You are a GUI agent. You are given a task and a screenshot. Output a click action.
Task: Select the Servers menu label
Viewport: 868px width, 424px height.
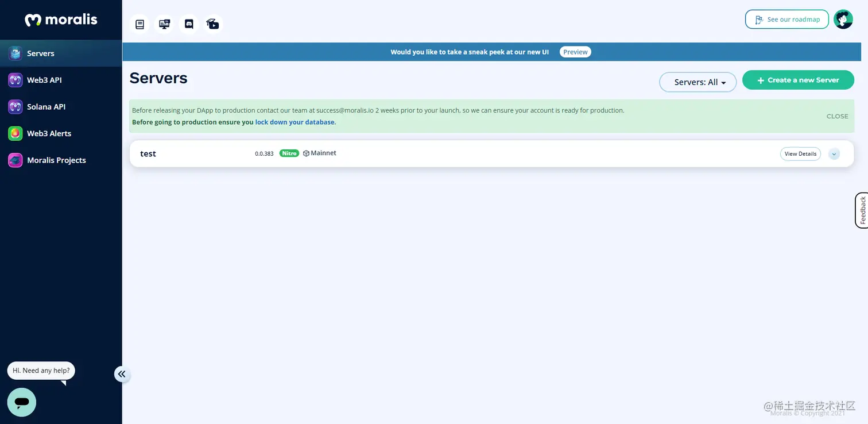click(x=41, y=53)
